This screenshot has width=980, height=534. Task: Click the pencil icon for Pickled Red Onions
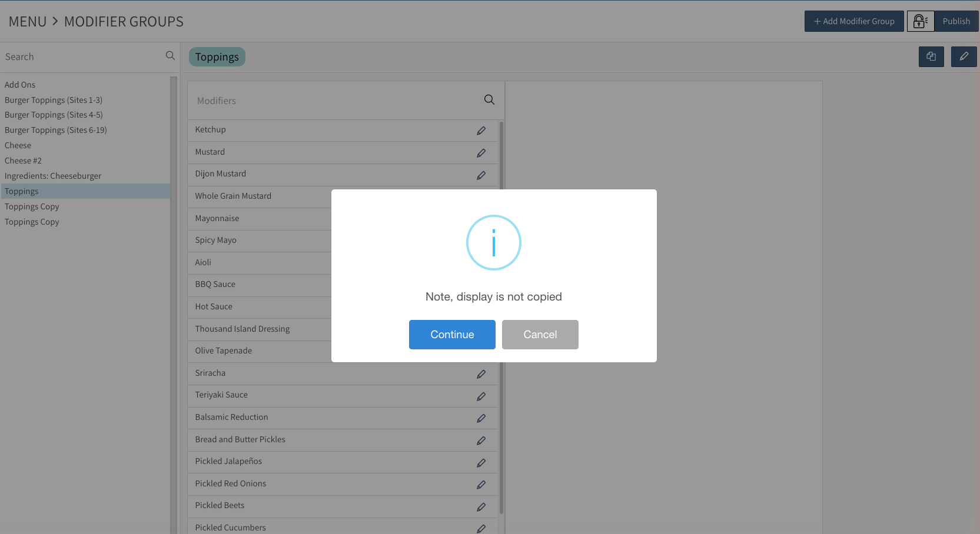[x=481, y=485]
